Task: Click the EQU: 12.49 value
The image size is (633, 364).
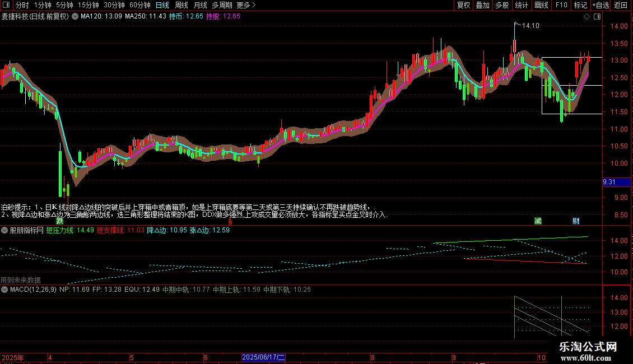Action: [142, 290]
